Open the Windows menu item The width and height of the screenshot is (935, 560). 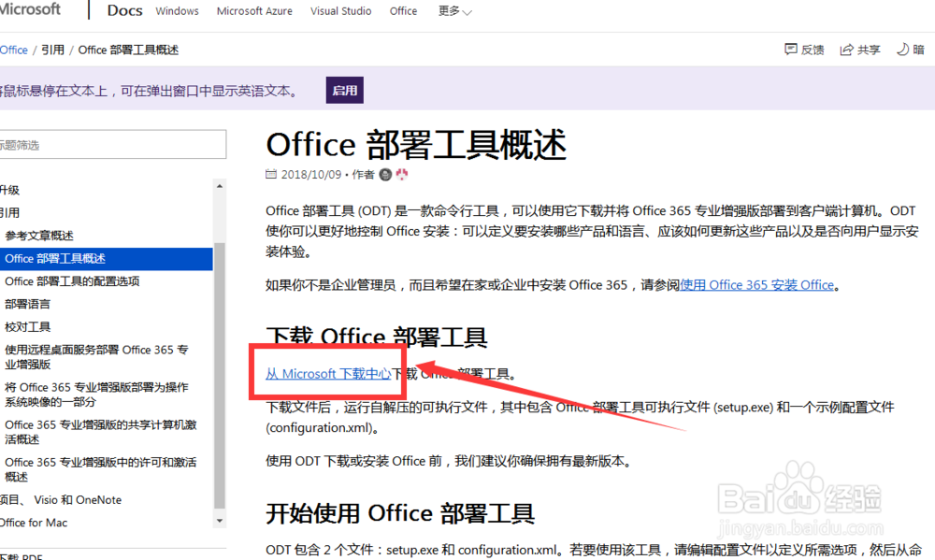pos(177,10)
